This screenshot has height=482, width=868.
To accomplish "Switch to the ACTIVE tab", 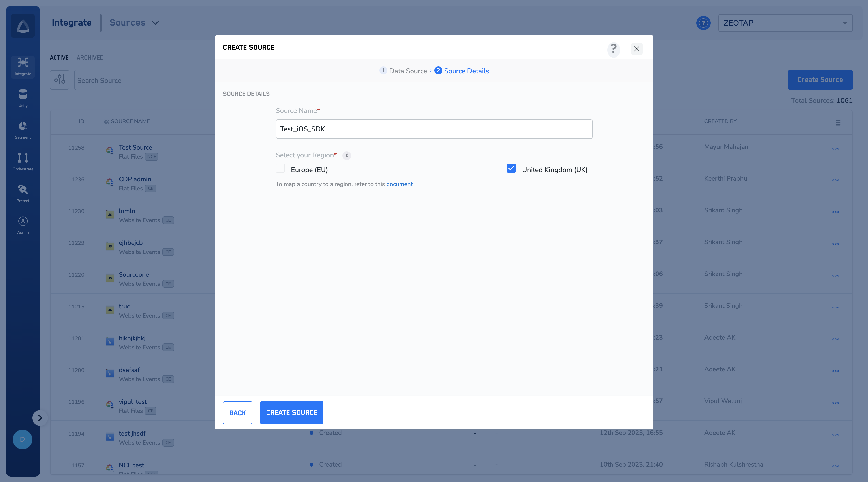I will tap(59, 58).
